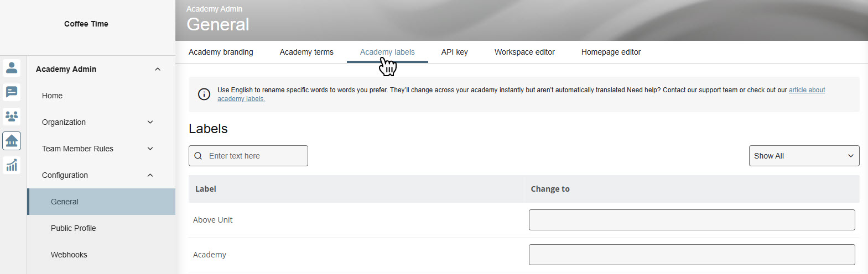Open the chat messages sidebar icon
The image size is (868, 274).
pos(12,92)
